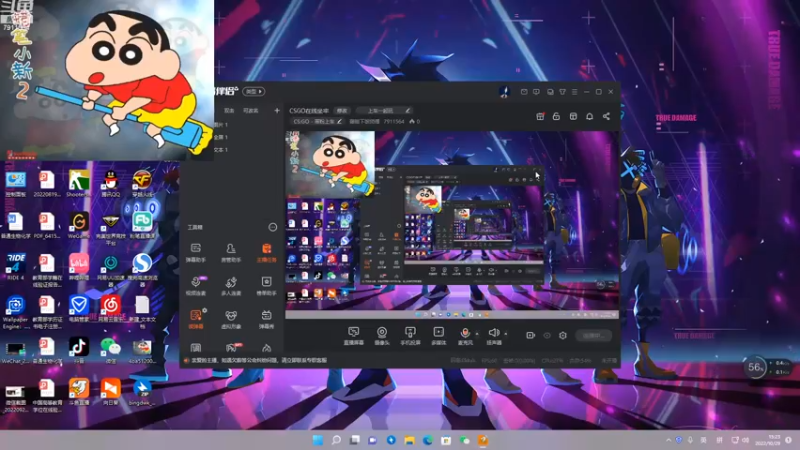Click the modify button beside stream title
The image size is (800, 450).
pyautogui.click(x=342, y=111)
